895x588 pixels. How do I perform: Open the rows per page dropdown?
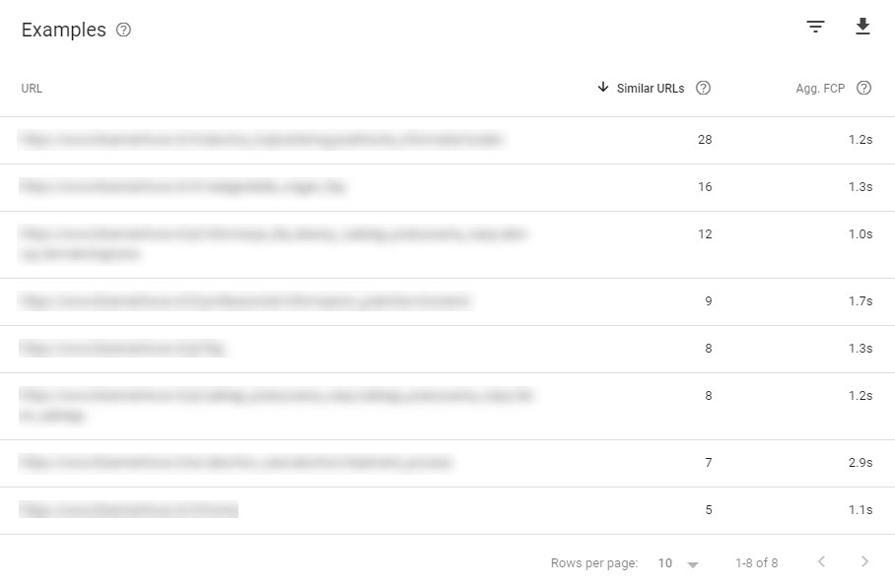click(x=678, y=563)
